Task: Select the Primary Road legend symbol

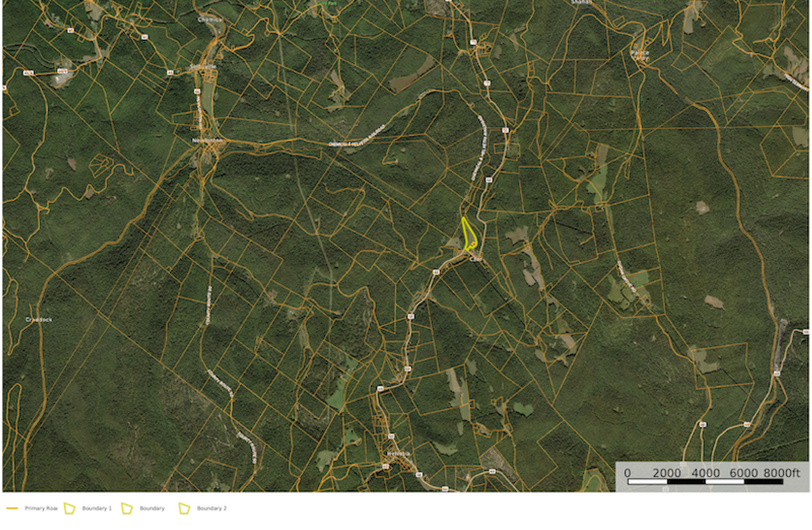Action: click(x=12, y=508)
